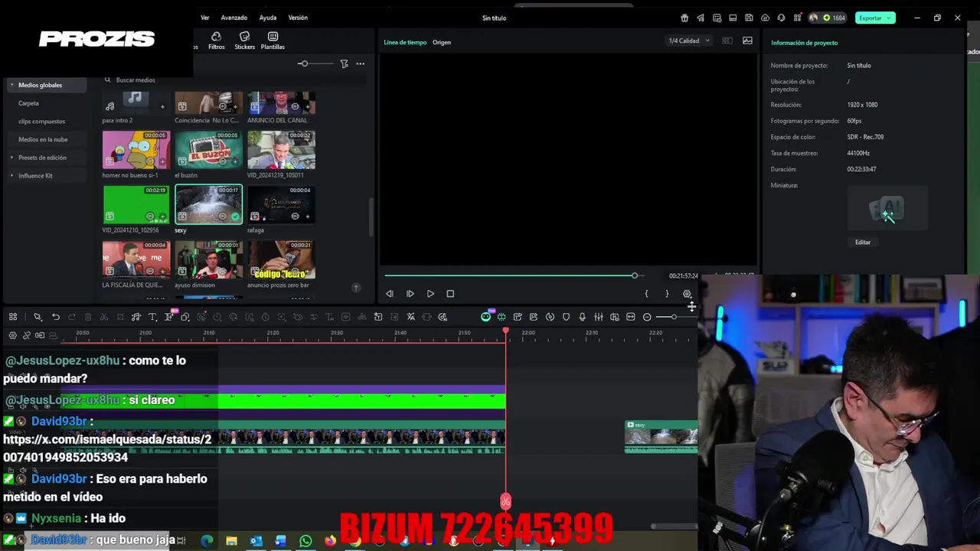Screen dimensions: 980x551
Task: Switch to Origen preview tab
Action: 442,42
